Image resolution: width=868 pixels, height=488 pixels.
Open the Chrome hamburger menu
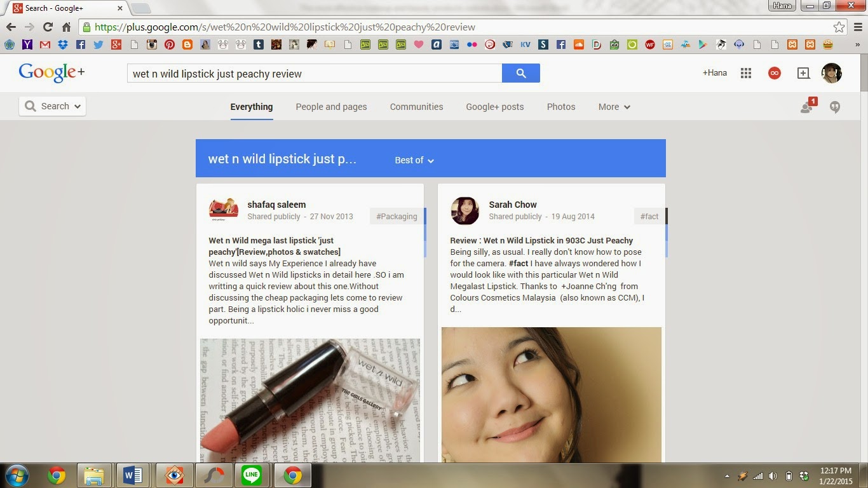(x=857, y=27)
